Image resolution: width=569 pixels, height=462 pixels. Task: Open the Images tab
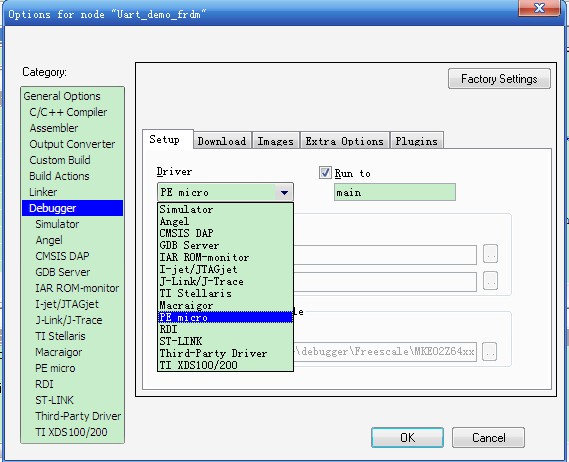click(275, 141)
